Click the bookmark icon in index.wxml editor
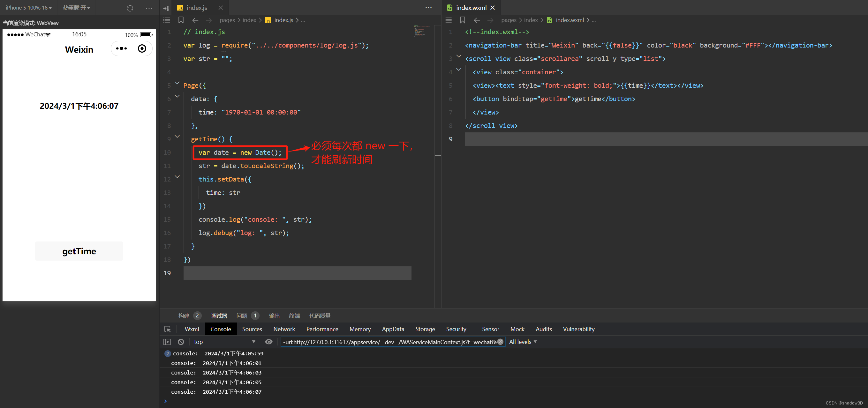The height and width of the screenshot is (408, 868). (463, 20)
